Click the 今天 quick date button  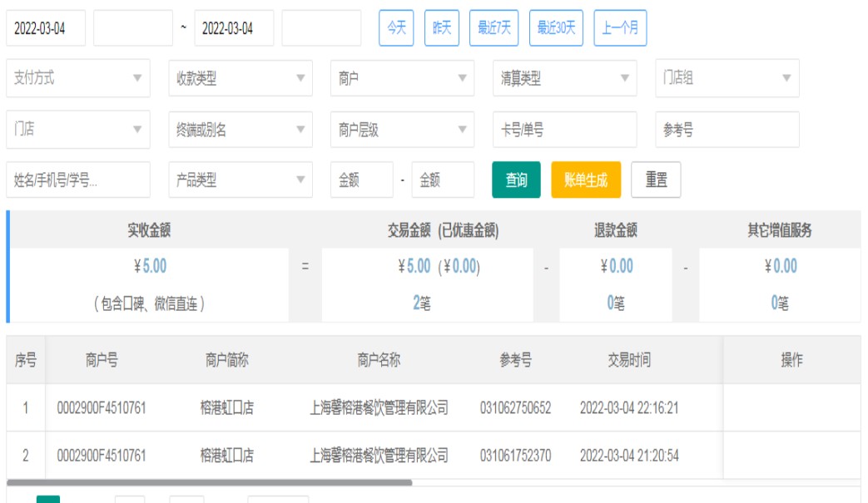[397, 28]
